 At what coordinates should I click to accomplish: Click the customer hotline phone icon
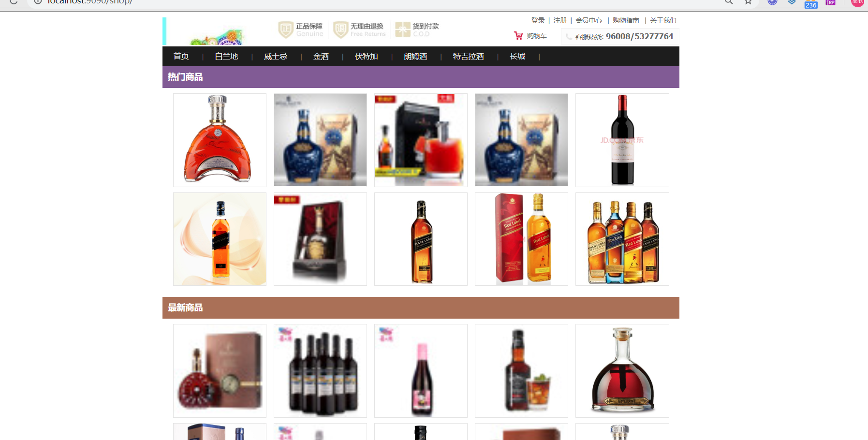coord(569,37)
